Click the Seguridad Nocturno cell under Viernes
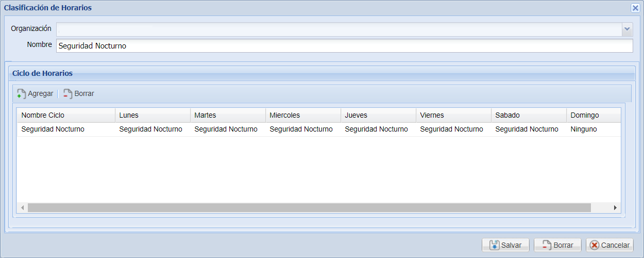Screen dimensions: 644x258 451,130
